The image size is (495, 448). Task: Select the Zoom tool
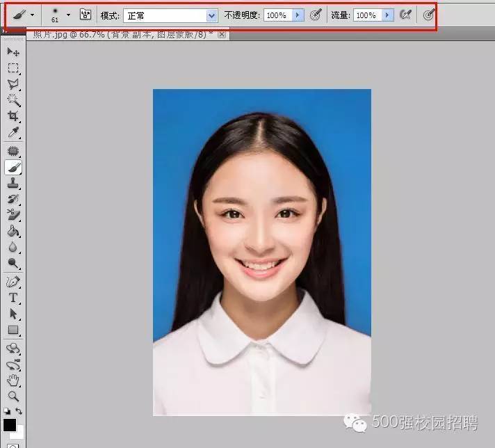click(13, 396)
